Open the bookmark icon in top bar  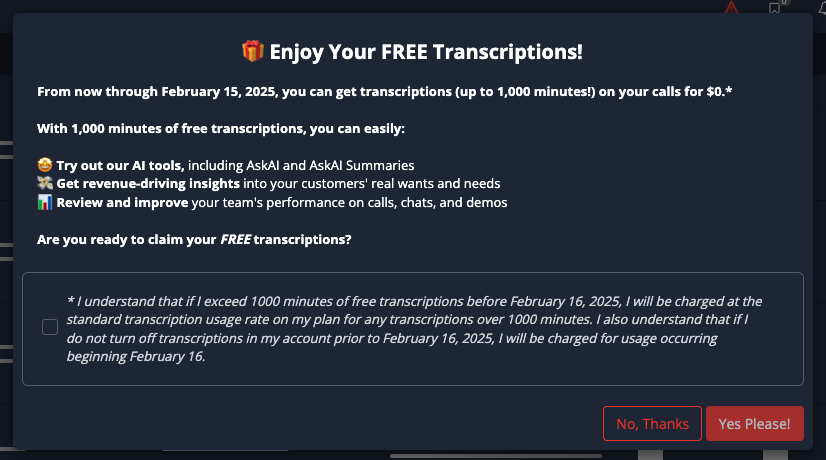tap(774, 9)
